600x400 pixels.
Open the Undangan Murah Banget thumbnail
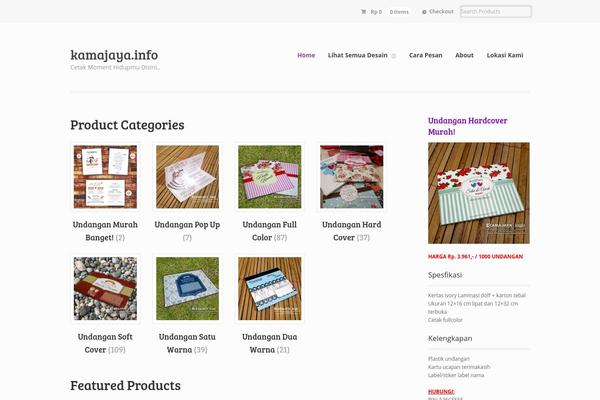coord(105,176)
